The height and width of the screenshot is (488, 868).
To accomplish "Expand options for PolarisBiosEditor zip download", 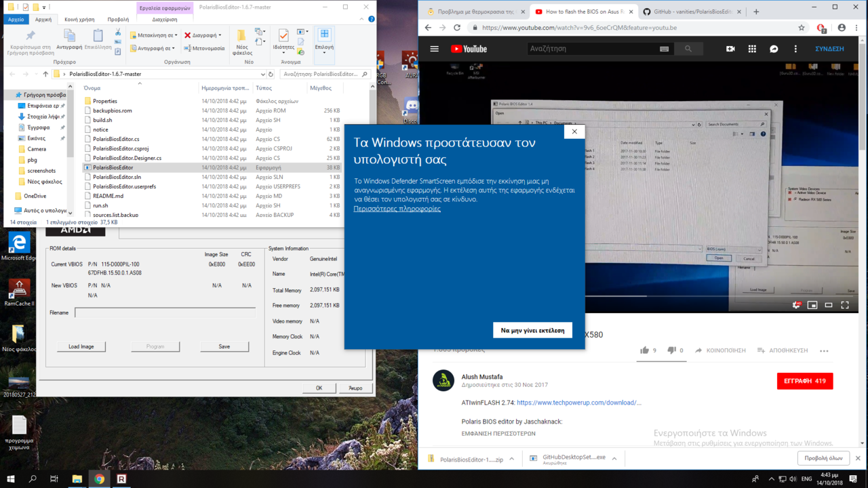I will pos(511,459).
